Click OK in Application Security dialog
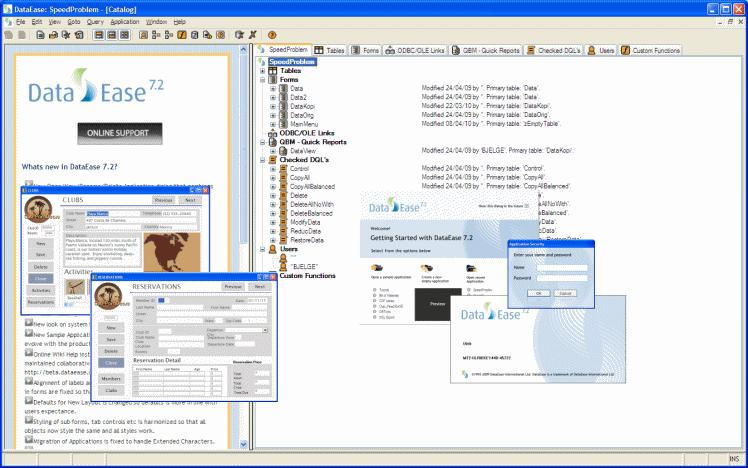 click(538, 293)
